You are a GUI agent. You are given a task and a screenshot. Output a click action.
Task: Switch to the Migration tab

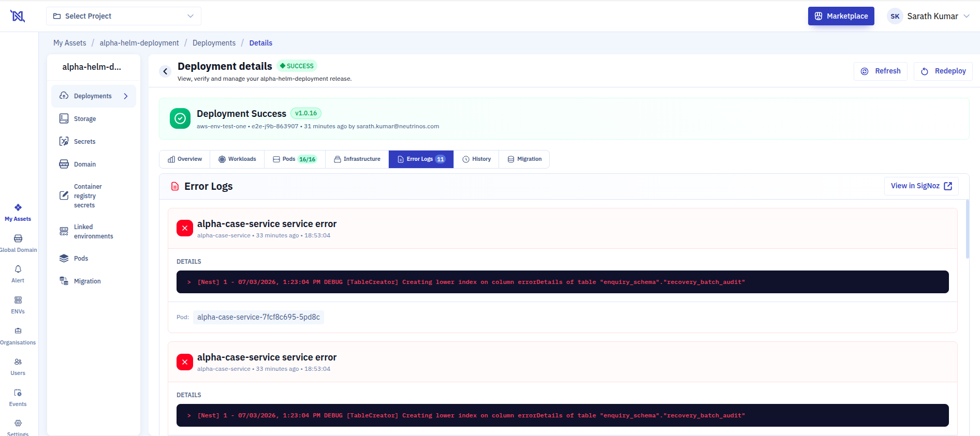pyautogui.click(x=524, y=159)
